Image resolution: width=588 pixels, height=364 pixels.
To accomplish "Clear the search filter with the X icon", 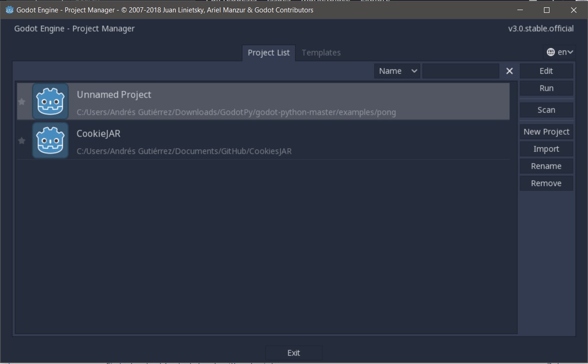I will (x=509, y=71).
